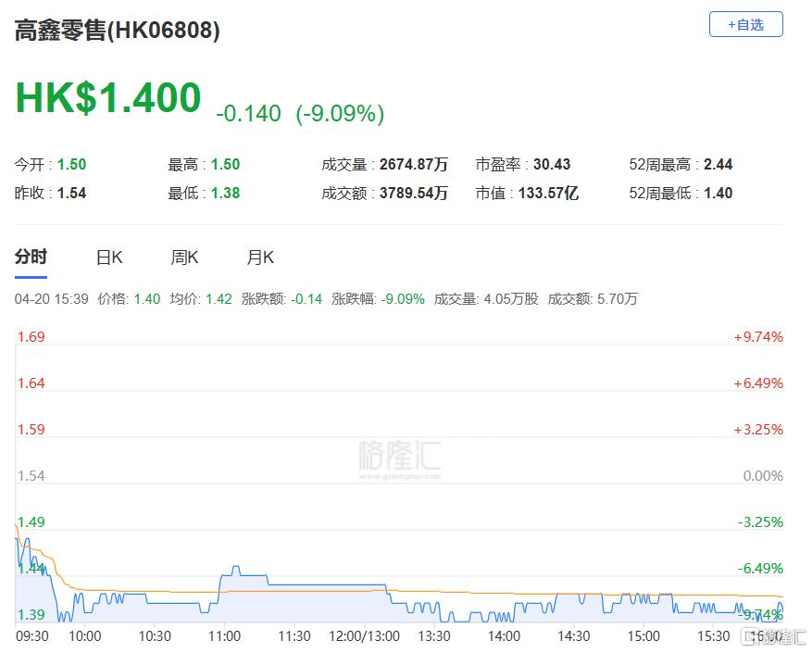The height and width of the screenshot is (653, 812).
Task: Click the HK$1.400 current price
Action: [x=107, y=98]
